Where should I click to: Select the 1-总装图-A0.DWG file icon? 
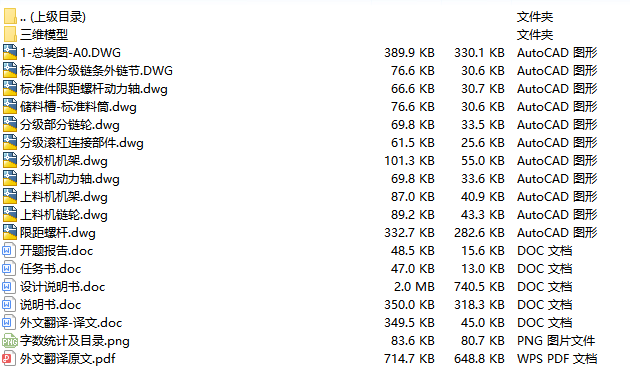(x=10, y=53)
